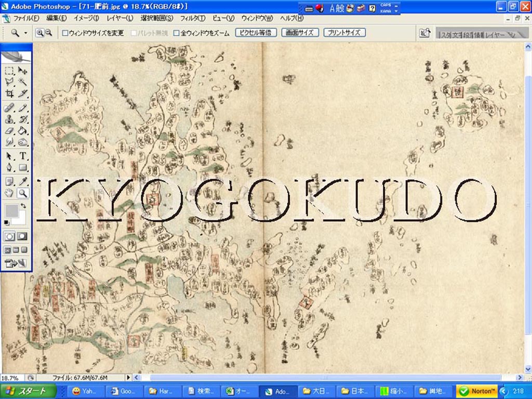Click the horizontal scrollbar left arrow
532x399 pixels.
(137, 377)
